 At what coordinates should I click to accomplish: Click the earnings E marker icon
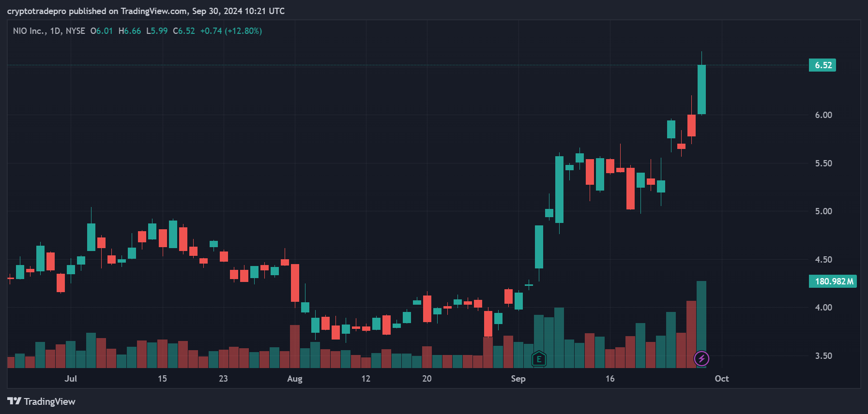(538, 359)
